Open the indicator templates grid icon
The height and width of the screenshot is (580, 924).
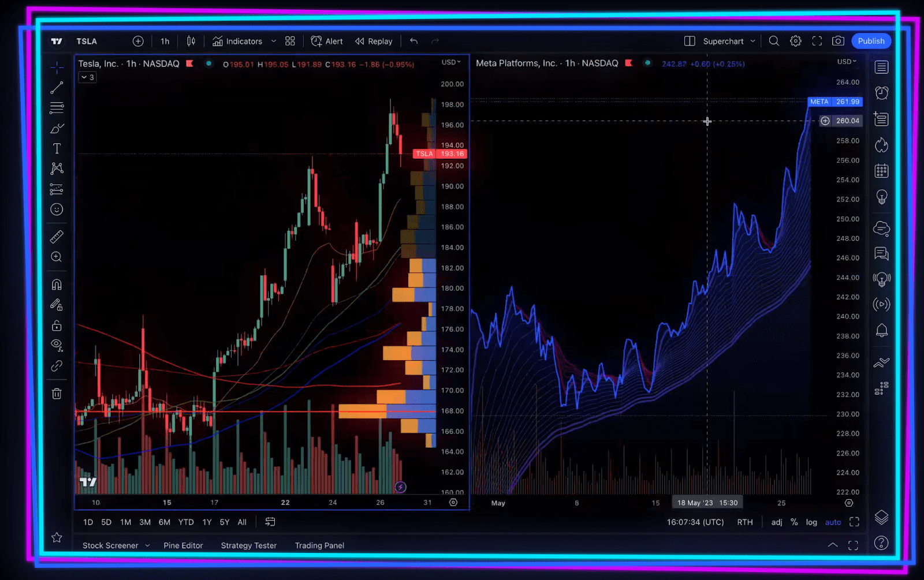tap(290, 41)
